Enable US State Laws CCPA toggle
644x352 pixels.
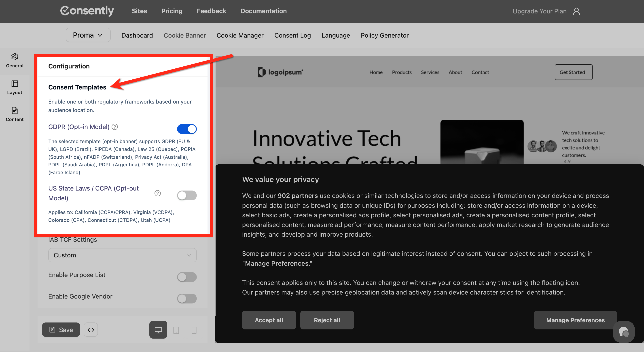tap(187, 195)
